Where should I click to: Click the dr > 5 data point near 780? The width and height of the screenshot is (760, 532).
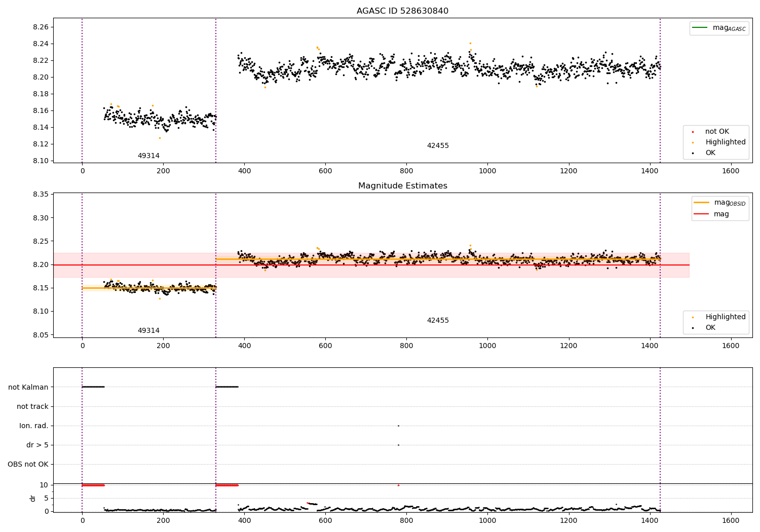[x=398, y=445]
